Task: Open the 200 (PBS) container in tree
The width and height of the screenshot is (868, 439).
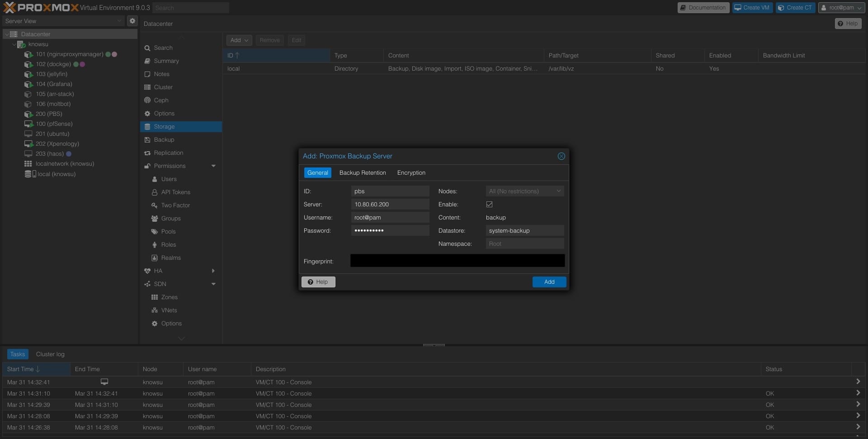Action: coord(49,114)
